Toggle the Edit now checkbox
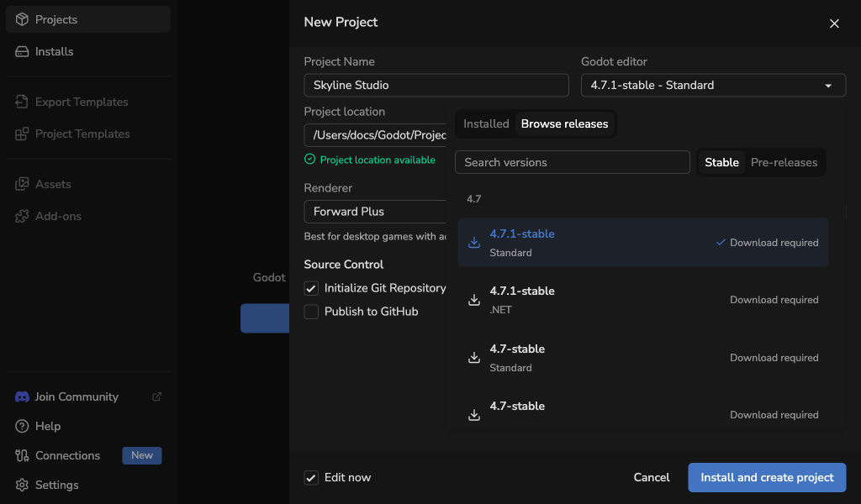The image size is (861, 504). pyautogui.click(x=311, y=478)
